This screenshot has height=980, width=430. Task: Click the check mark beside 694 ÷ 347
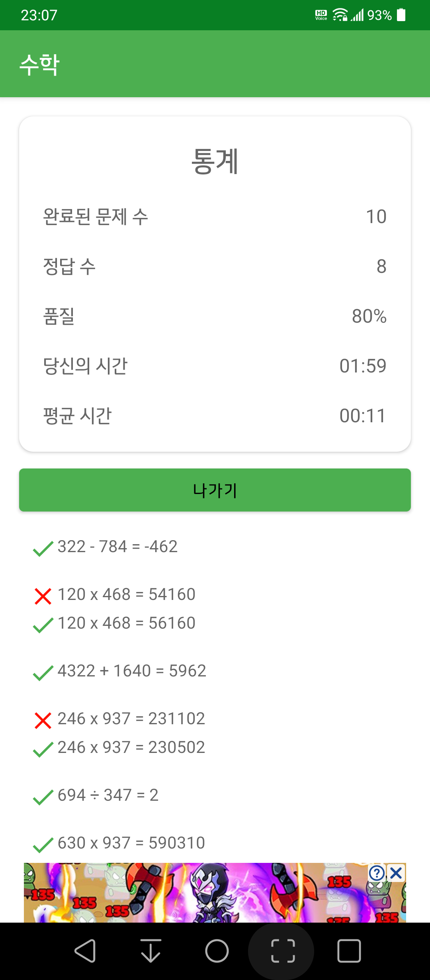click(x=43, y=797)
